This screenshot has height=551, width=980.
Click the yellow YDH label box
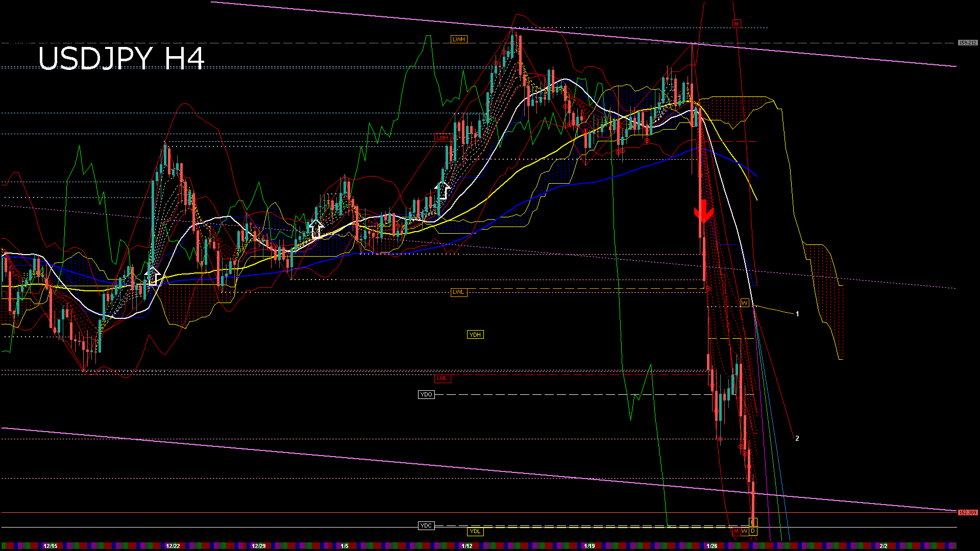(475, 335)
